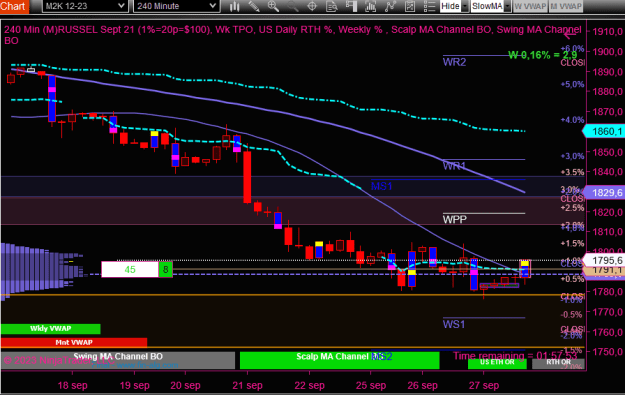This screenshot has width=625, height=395.
Task: Activate the zoom in magnifier
Action: point(273,6)
